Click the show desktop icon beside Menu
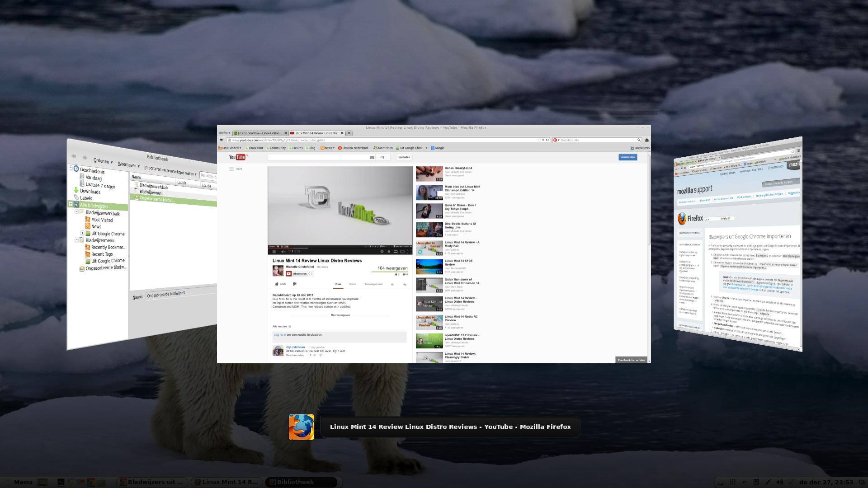The image size is (868, 488). click(42, 482)
